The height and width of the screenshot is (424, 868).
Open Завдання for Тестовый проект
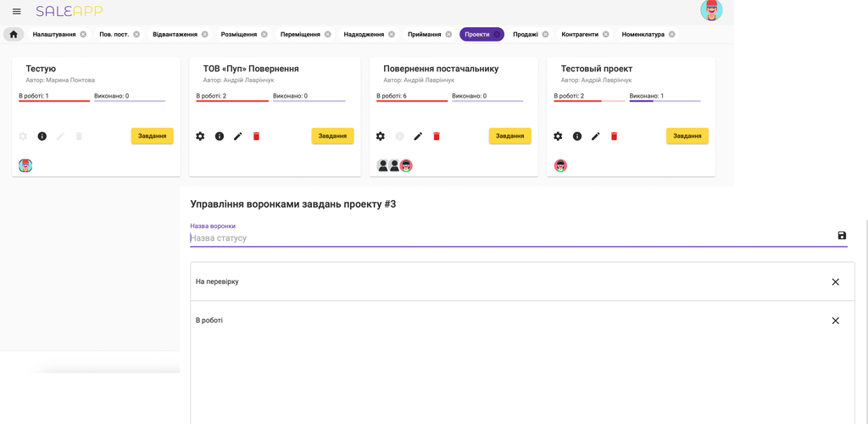click(x=687, y=137)
